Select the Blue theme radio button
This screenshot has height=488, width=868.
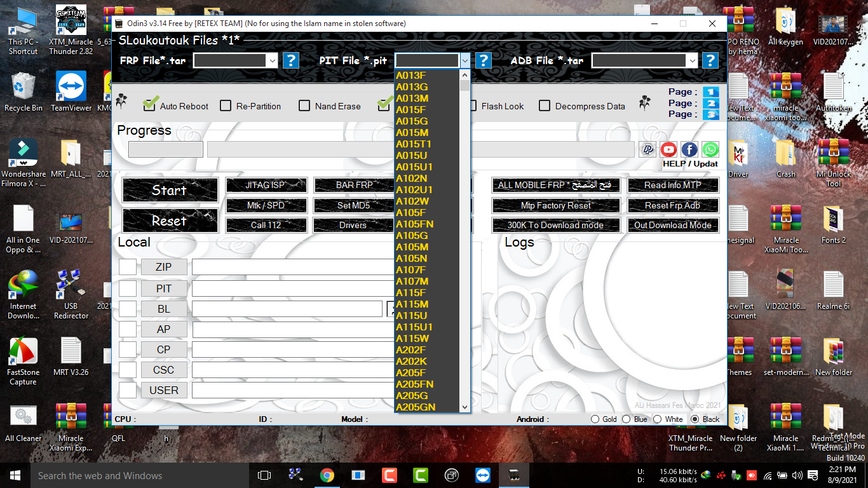[627, 419]
